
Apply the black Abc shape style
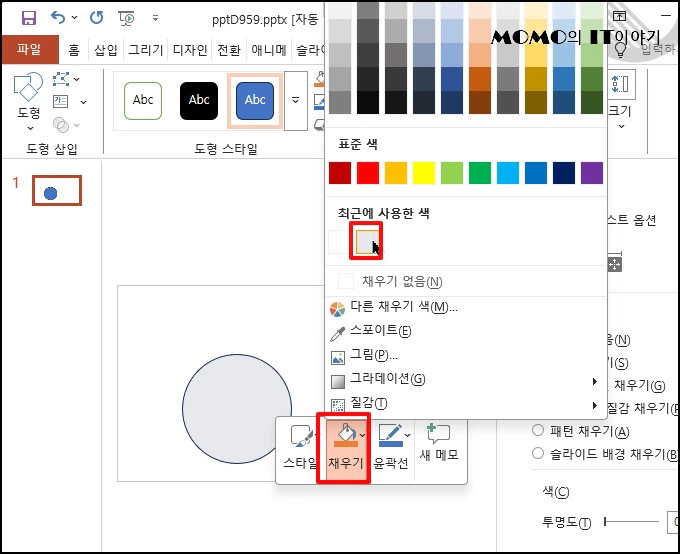coord(199,101)
